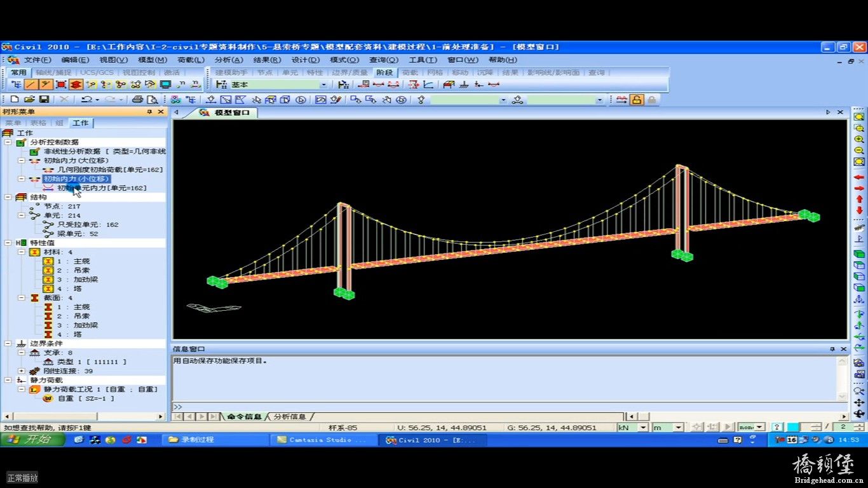Switch to the 分析信息 message tab
868x488 pixels.
coord(290,417)
